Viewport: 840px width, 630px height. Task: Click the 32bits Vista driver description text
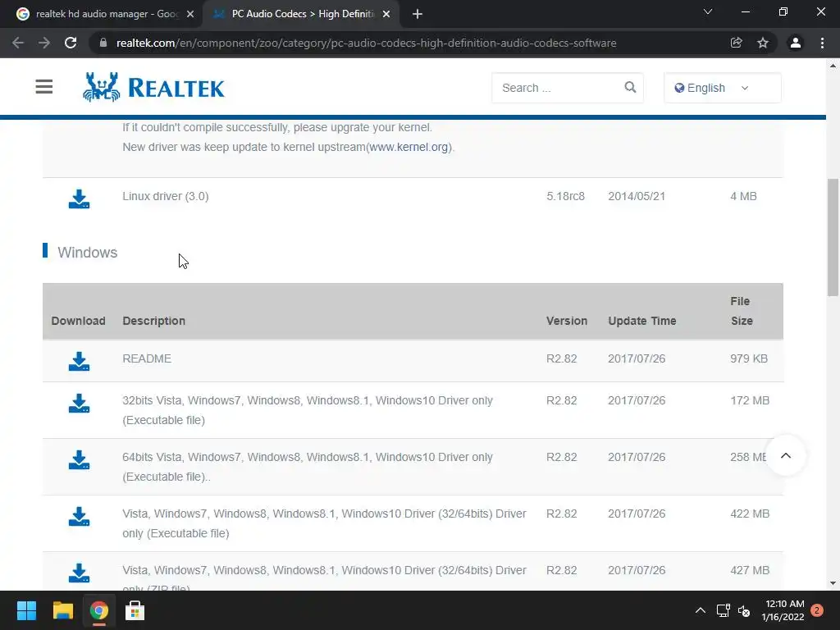coord(308,410)
